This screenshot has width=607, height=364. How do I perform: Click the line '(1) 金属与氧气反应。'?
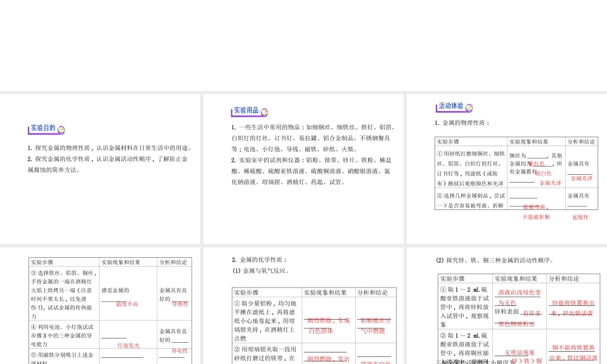point(261,271)
